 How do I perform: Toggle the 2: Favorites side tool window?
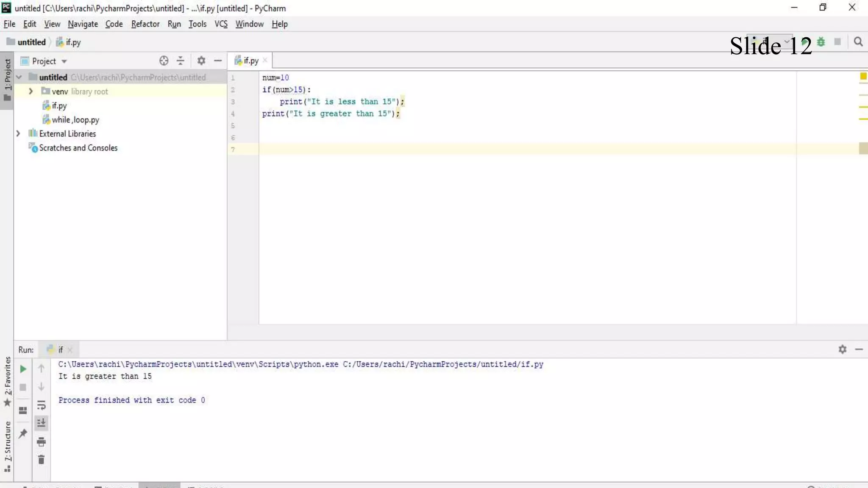(x=7, y=382)
